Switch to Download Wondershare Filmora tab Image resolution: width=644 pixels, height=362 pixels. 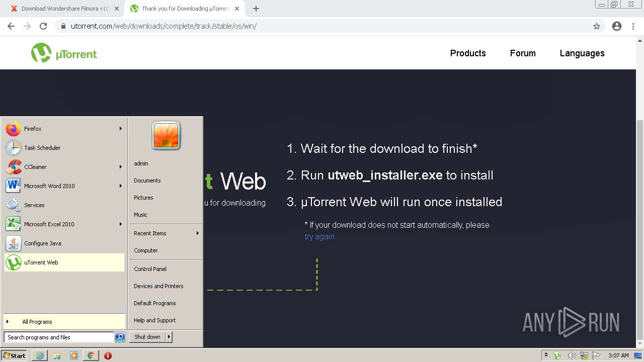(x=65, y=9)
